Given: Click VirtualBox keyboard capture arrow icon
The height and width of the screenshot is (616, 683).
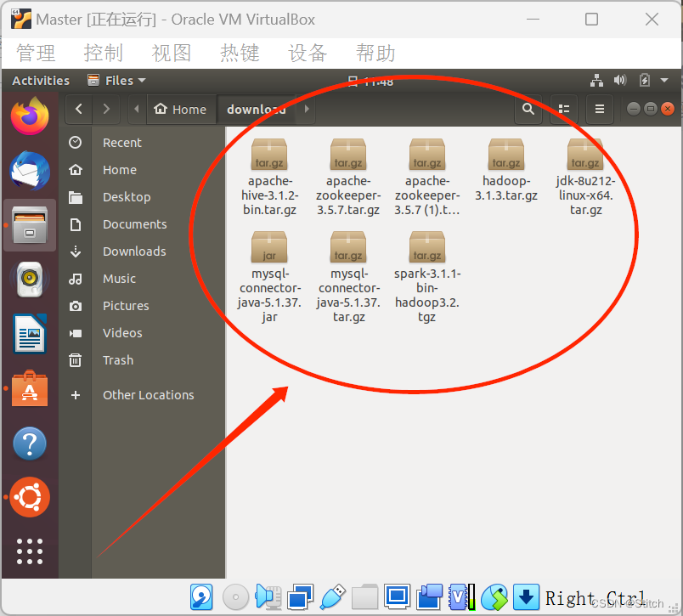Looking at the screenshot, I should pos(526,596).
